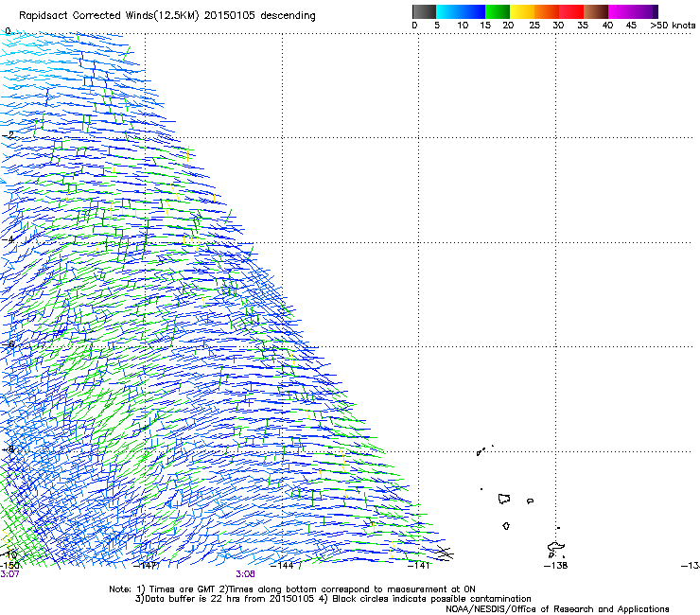
Task: Click the blue 10-15 knots legend swatch
Action: 473,11
